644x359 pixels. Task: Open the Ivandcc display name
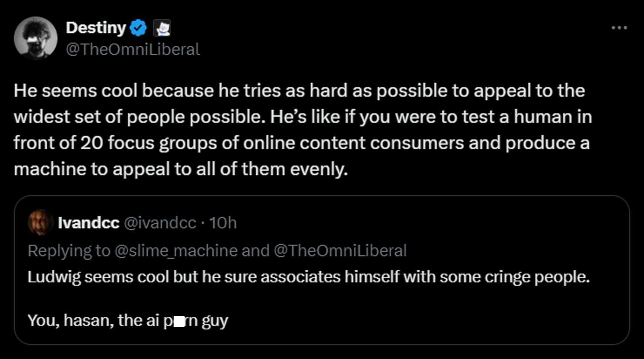pyautogui.click(x=88, y=223)
